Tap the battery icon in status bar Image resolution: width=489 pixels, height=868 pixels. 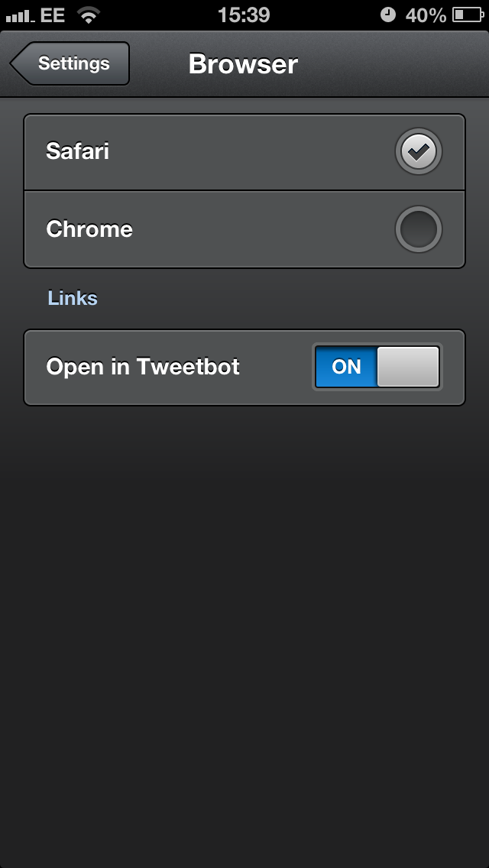click(x=468, y=15)
